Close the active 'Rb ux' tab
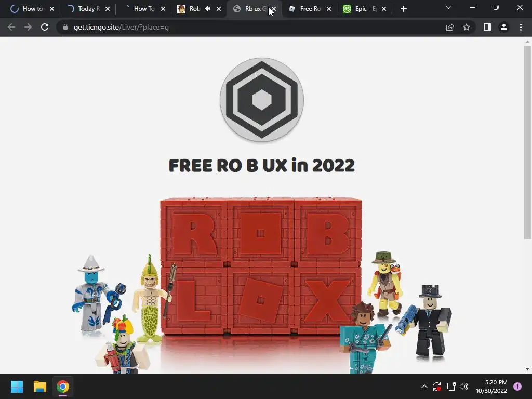Image resolution: width=532 pixels, height=399 pixels. click(274, 9)
